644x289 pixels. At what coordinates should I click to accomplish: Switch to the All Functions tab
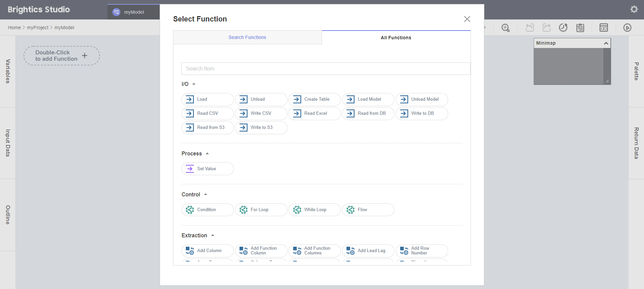click(x=396, y=38)
